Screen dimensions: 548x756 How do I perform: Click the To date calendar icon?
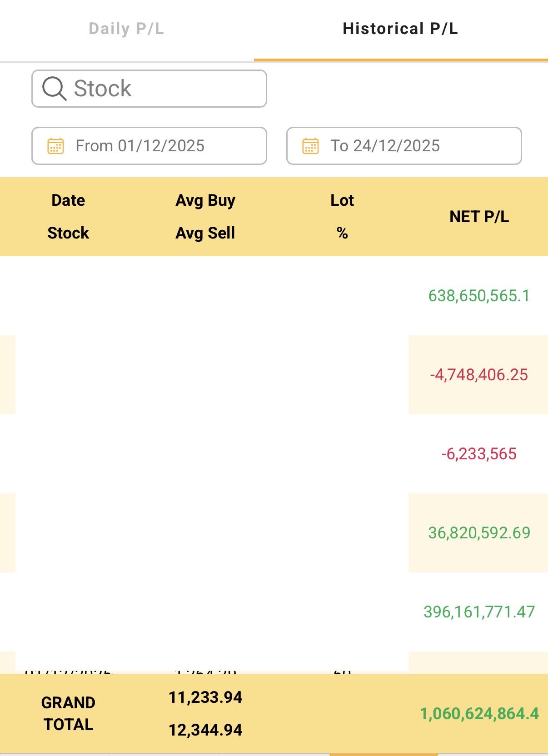point(310,146)
